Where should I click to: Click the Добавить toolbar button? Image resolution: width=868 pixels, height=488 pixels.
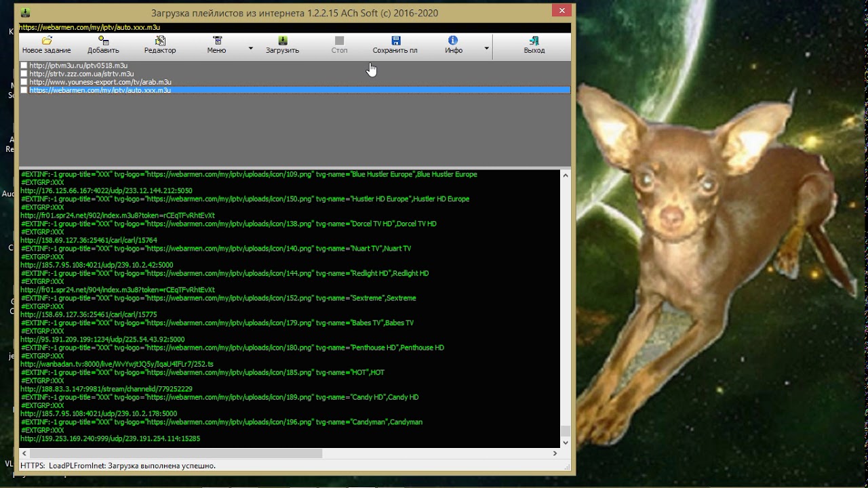click(103, 45)
